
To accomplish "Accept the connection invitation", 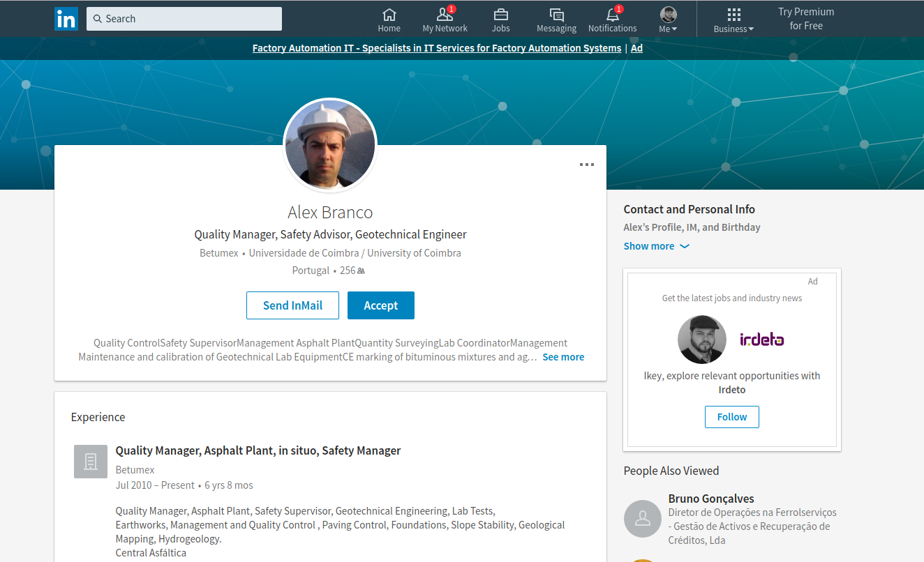I will (381, 305).
